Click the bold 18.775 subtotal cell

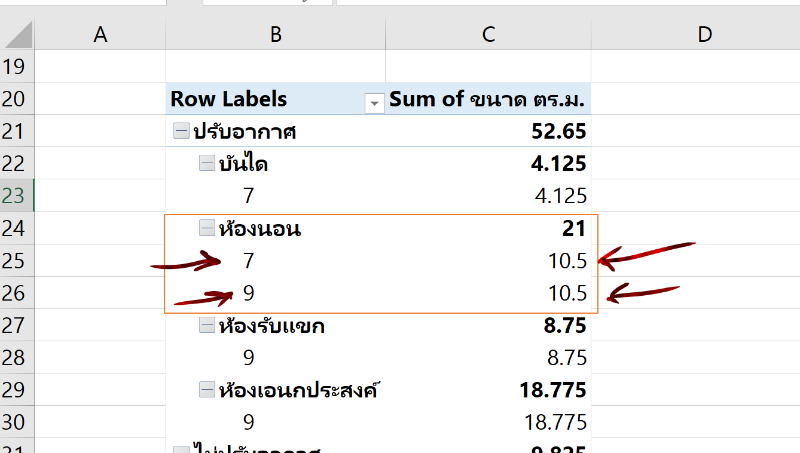[487, 390]
